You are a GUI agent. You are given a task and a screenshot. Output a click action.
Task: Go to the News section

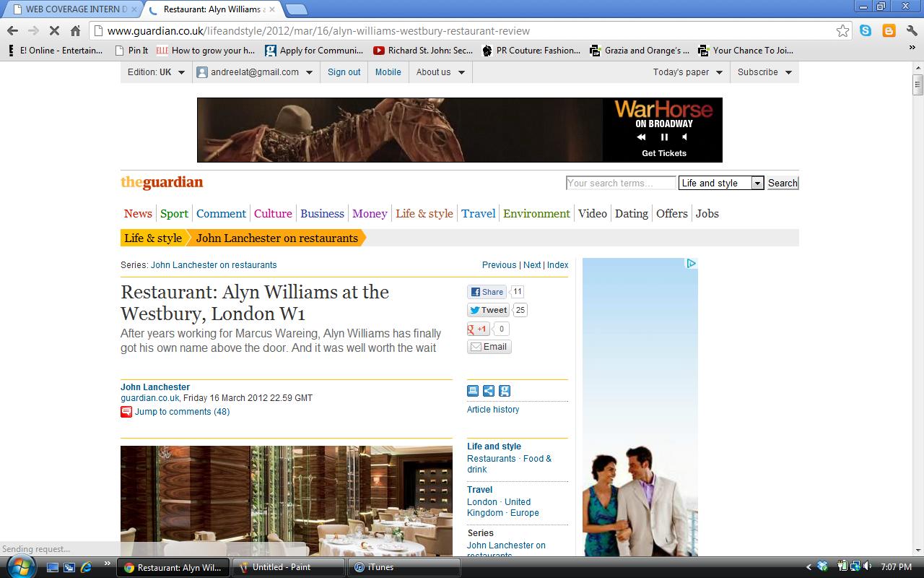click(138, 213)
